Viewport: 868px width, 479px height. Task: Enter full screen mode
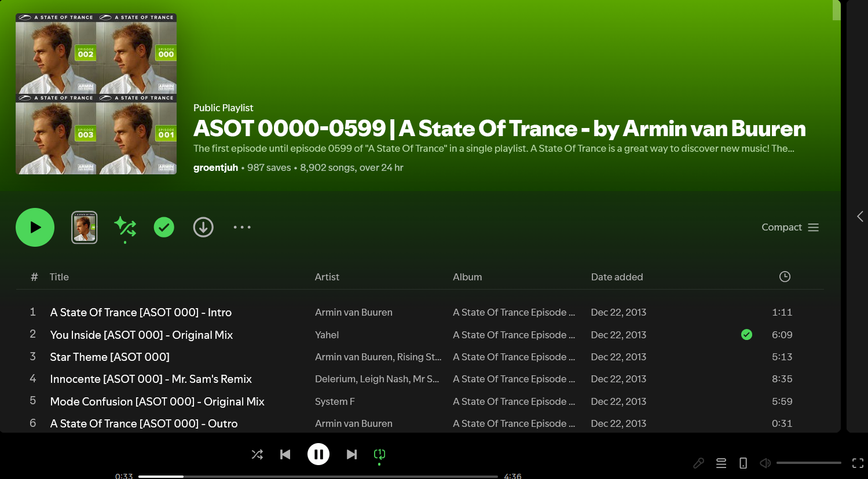click(x=858, y=463)
